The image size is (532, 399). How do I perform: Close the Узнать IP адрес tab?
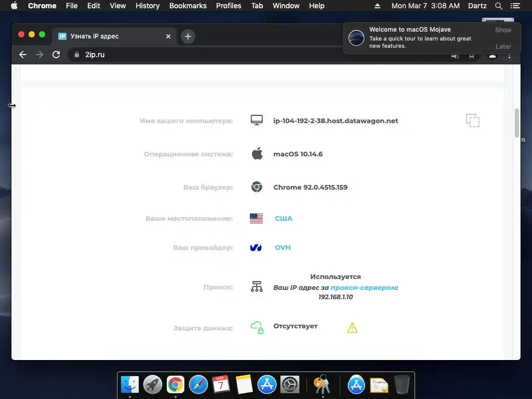(x=168, y=36)
